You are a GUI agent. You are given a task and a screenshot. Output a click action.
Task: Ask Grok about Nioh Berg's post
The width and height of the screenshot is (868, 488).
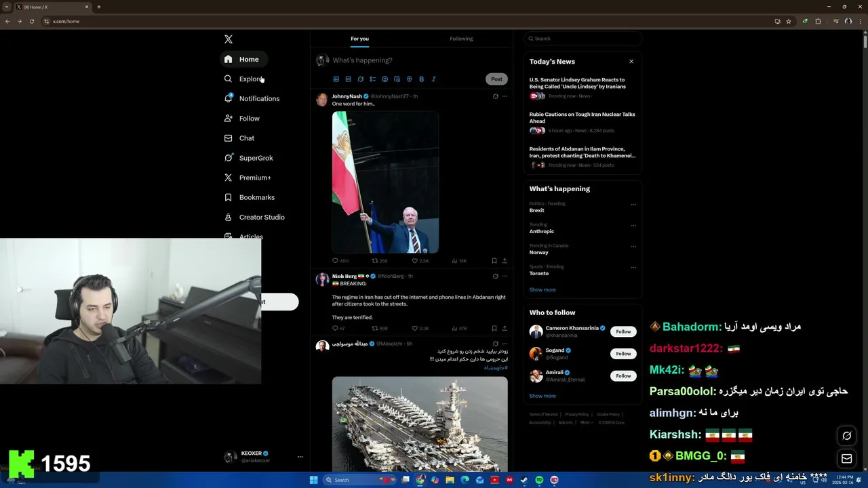(495, 277)
